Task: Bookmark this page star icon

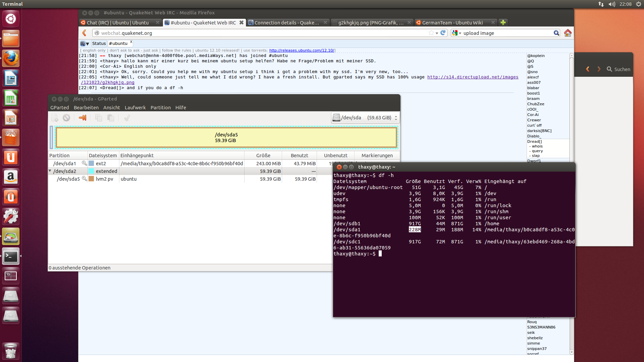Action: pyautogui.click(x=431, y=33)
